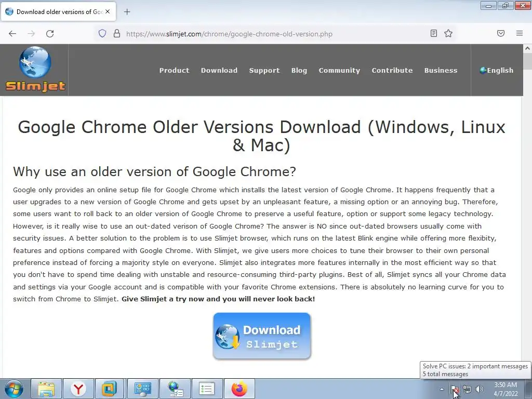Click the Slimjet logo
This screenshot has width=532, height=399.
point(35,70)
